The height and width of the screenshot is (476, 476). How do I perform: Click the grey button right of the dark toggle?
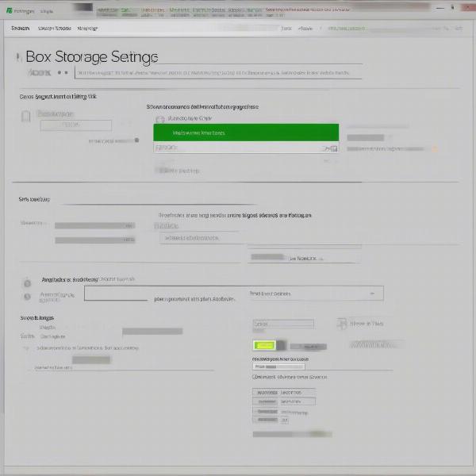tap(309, 347)
